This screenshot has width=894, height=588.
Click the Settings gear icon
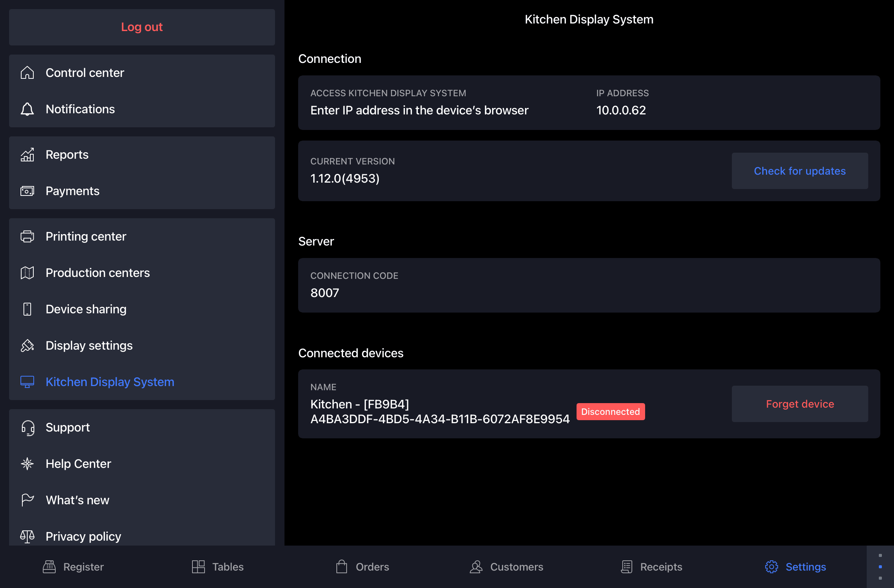[x=771, y=567]
